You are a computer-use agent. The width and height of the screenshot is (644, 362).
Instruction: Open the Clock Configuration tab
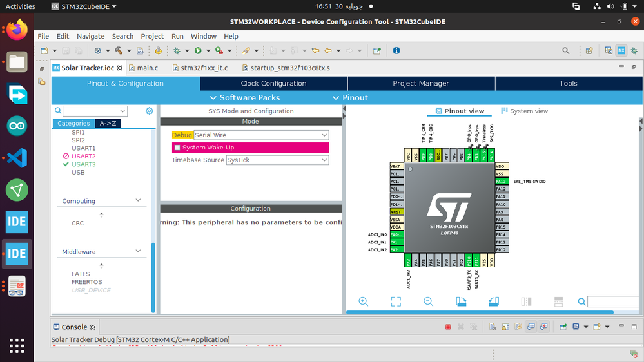click(273, 83)
